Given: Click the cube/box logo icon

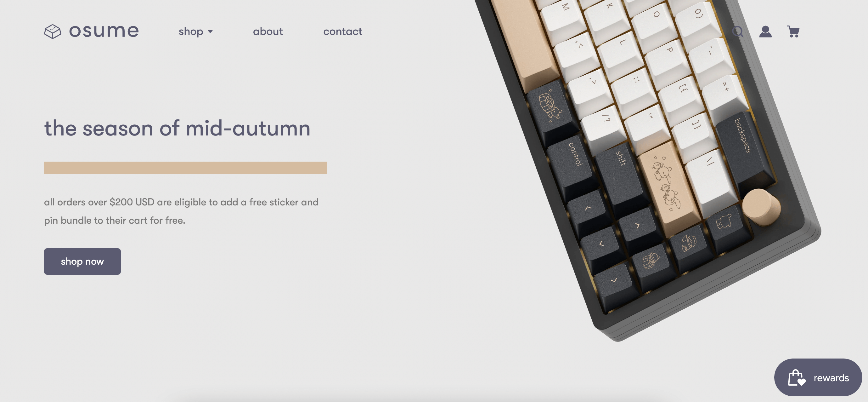Looking at the screenshot, I should (x=52, y=31).
